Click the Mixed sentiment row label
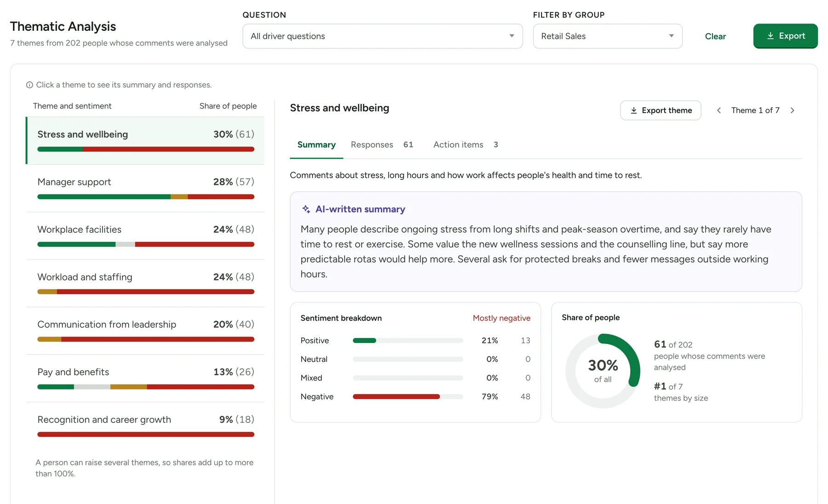This screenshot has width=828, height=504. tap(311, 378)
